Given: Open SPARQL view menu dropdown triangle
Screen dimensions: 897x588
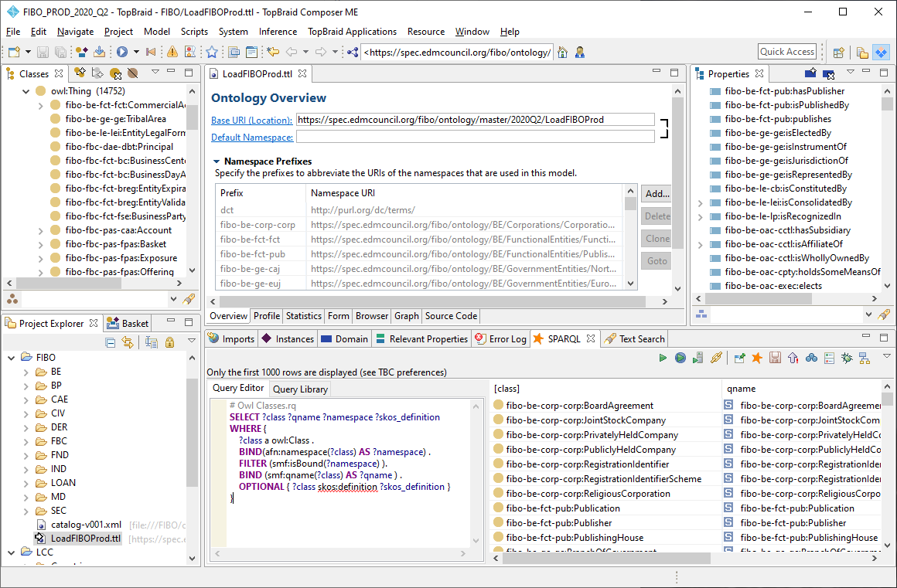Looking at the screenshot, I should click(x=887, y=356).
